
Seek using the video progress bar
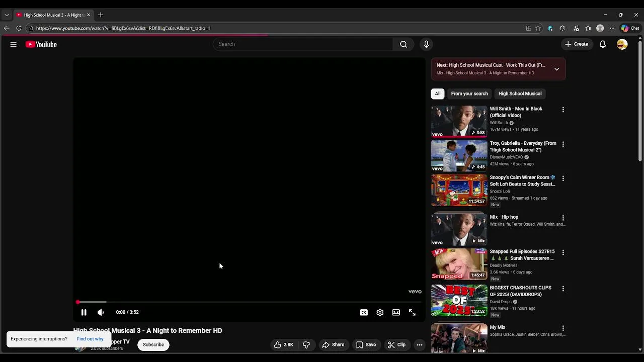(249, 302)
